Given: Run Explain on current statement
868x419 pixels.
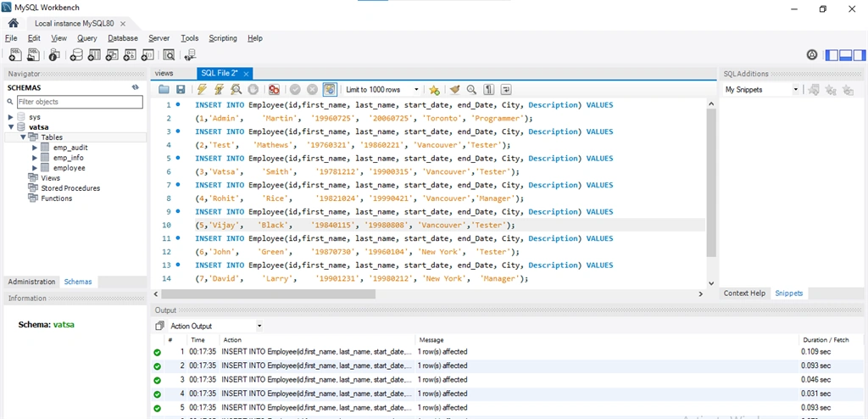Looking at the screenshot, I should (x=236, y=89).
